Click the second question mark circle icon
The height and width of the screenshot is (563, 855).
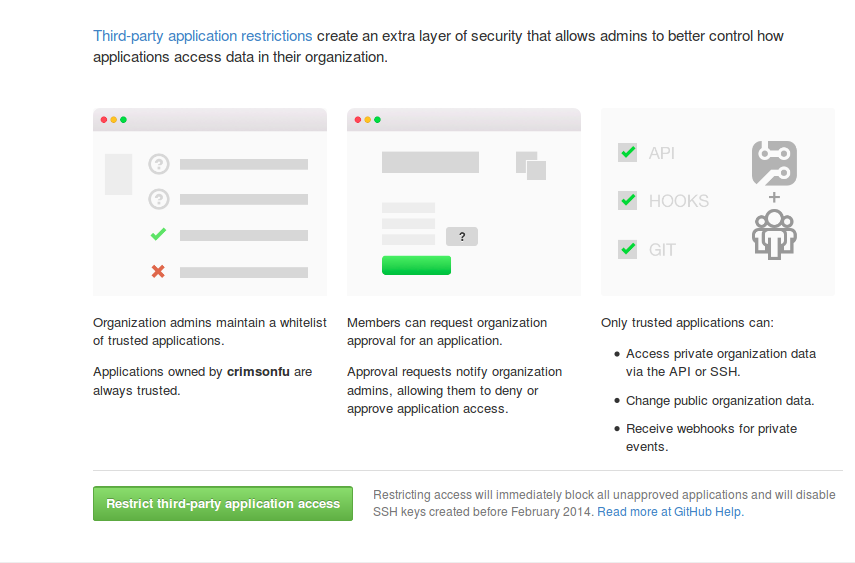pyautogui.click(x=159, y=199)
